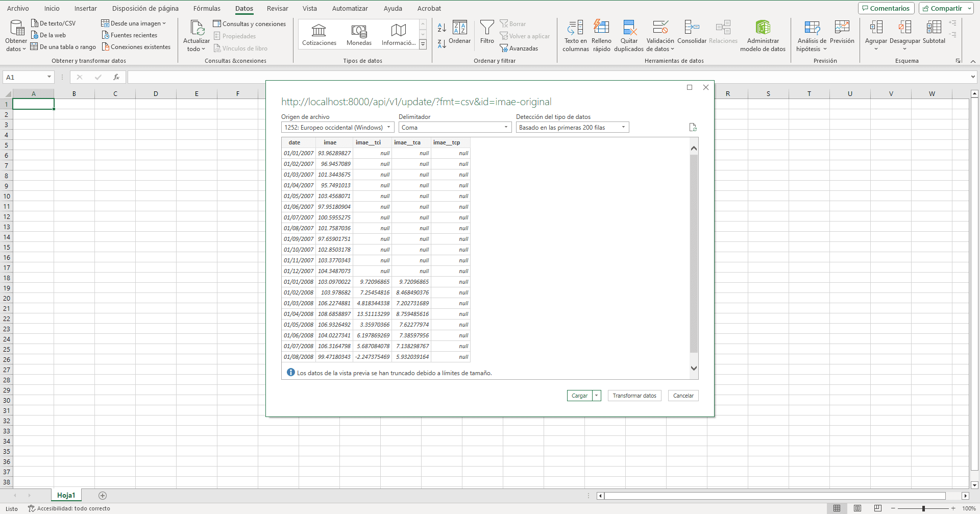980x514 pixels.
Task: Expand the data types gallery
Action: tap(423, 45)
